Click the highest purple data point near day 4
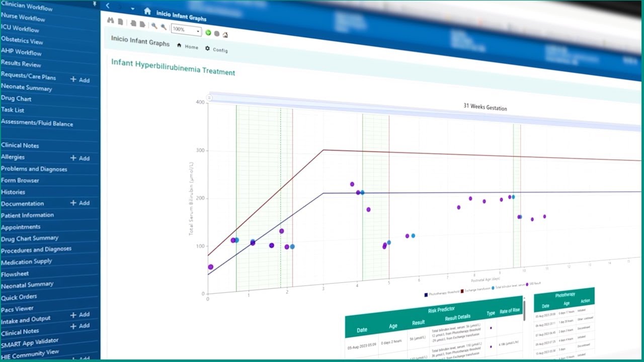The width and height of the screenshot is (644, 362). coord(352,184)
